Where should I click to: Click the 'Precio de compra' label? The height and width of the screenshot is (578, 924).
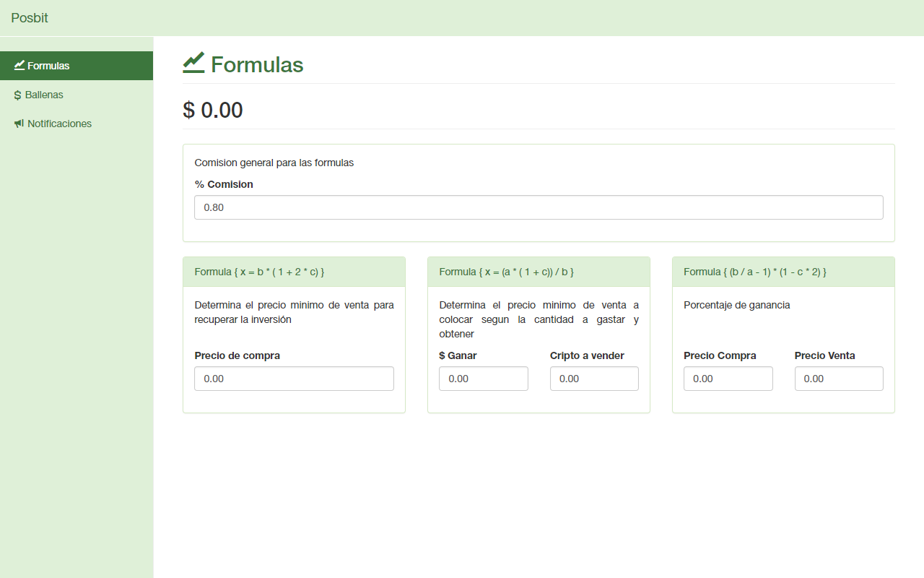coord(237,355)
